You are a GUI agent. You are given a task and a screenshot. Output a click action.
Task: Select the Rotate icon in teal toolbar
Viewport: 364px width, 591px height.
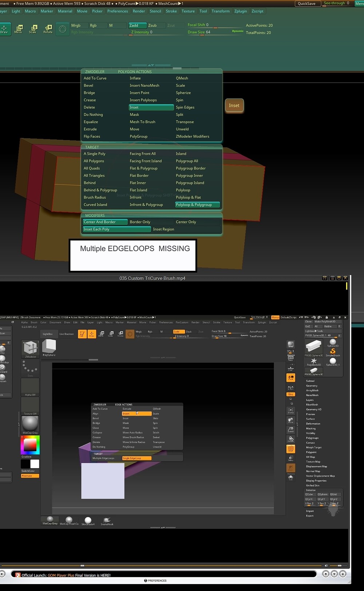coord(48,29)
